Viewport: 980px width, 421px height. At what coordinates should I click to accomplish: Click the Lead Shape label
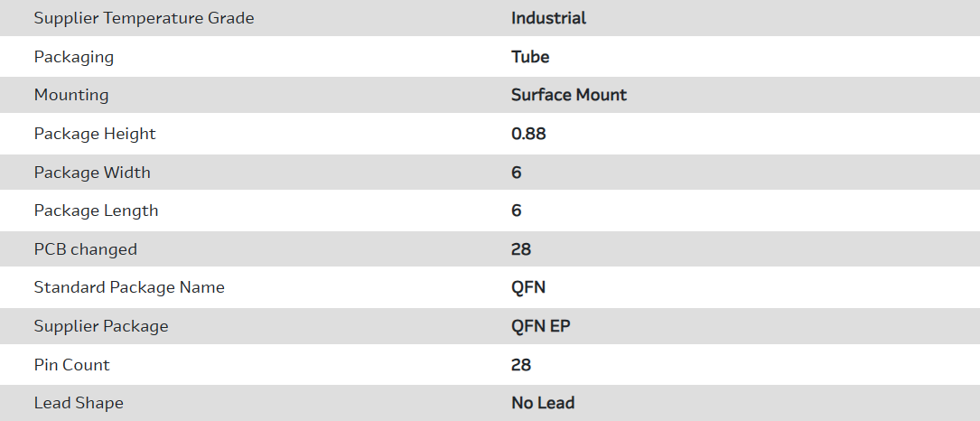point(79,403)
